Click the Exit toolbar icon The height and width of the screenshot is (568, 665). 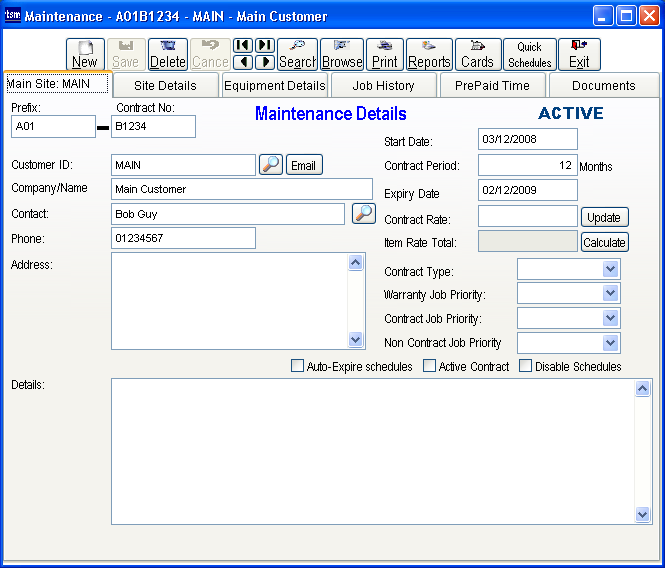point(579,54)
